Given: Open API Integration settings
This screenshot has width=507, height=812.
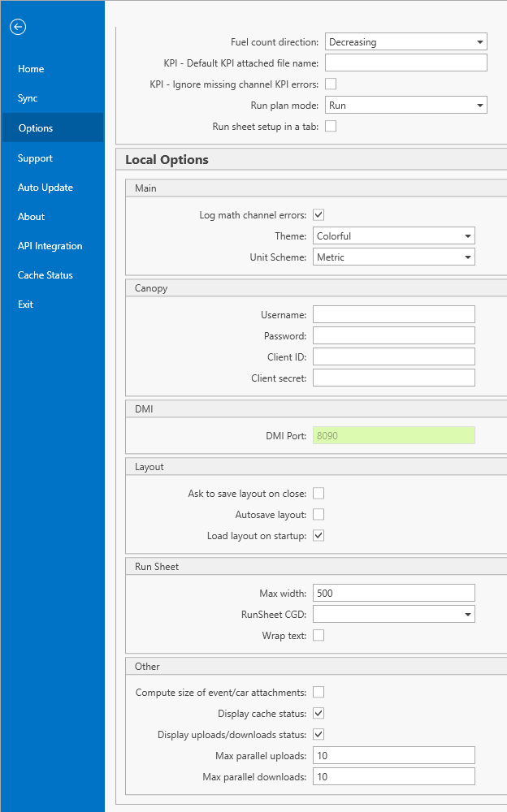Looking at the screenshot, I should coord(50,246).
